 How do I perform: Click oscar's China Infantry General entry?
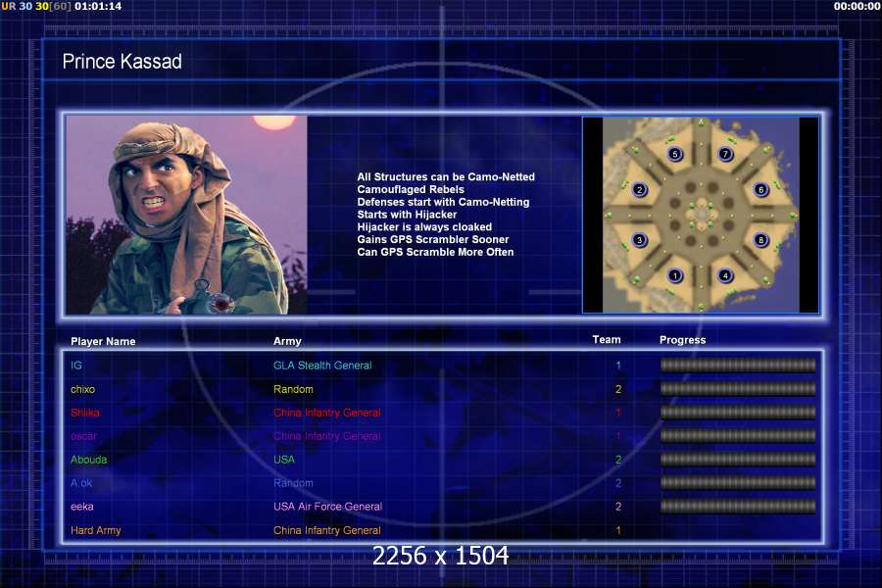326,436
